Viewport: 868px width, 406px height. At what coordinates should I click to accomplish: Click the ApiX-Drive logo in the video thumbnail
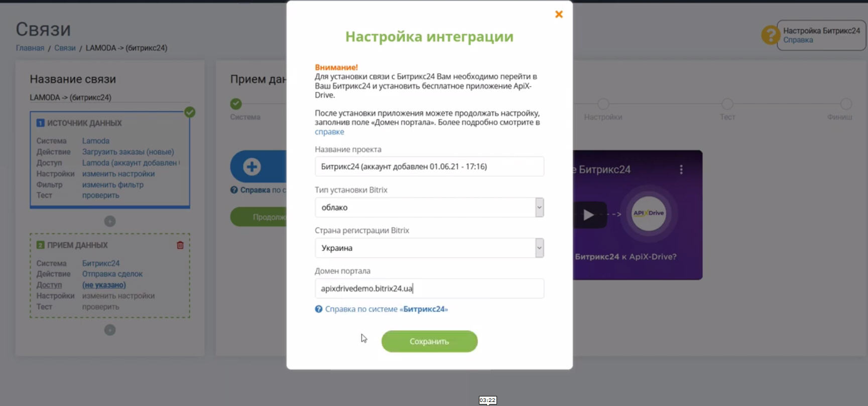click(x=649, y=213)
